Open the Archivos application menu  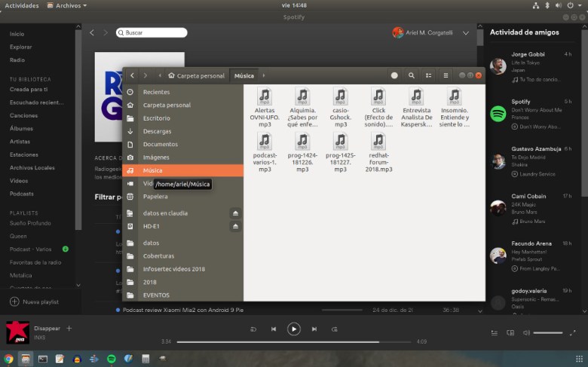pyautogui.click(x=67, y=5)
